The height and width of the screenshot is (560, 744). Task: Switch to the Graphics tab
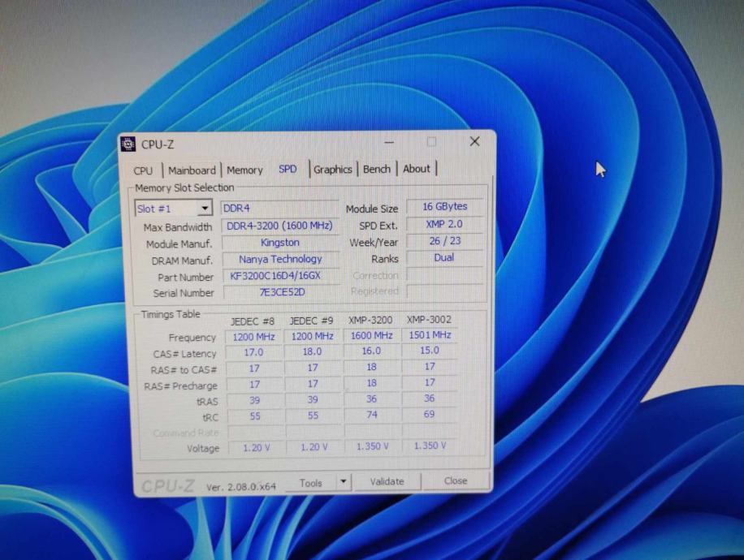[x=333, y=170]
